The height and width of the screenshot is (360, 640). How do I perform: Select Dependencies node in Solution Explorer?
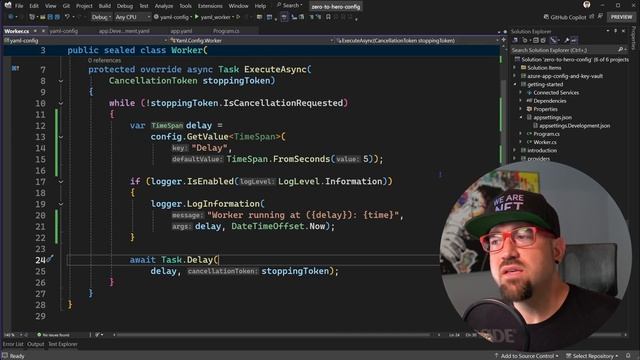pyautogui.click(x=549, y=101)
